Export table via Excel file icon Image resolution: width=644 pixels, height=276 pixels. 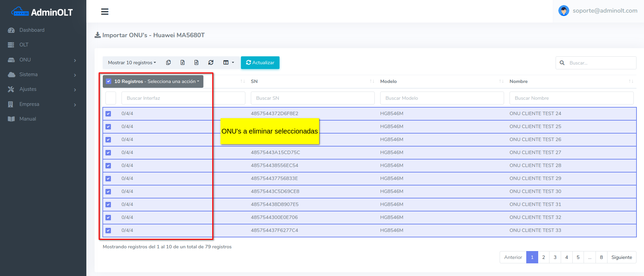point(183,63)
